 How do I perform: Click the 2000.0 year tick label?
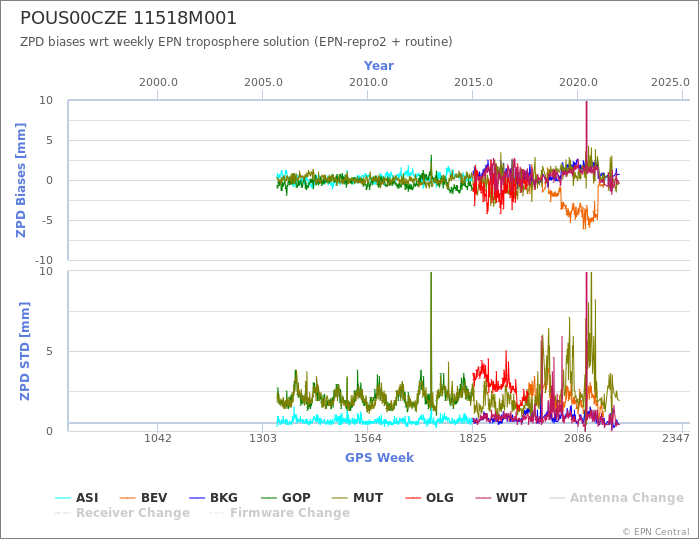coord(158,83)
